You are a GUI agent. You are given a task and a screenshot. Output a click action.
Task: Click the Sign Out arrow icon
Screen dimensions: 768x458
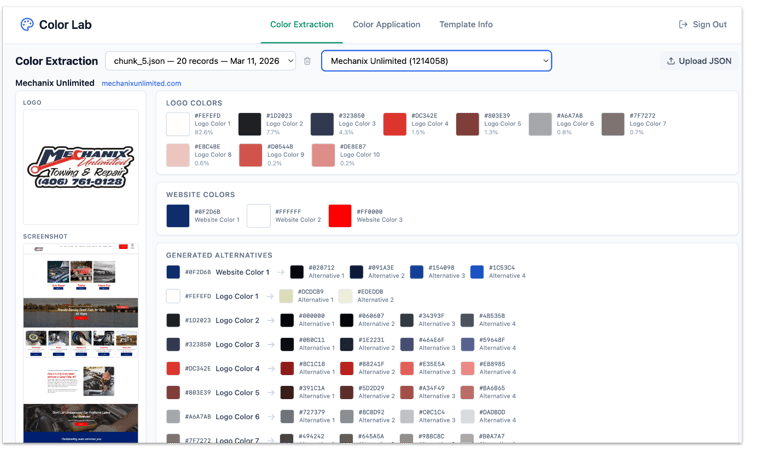683,24
